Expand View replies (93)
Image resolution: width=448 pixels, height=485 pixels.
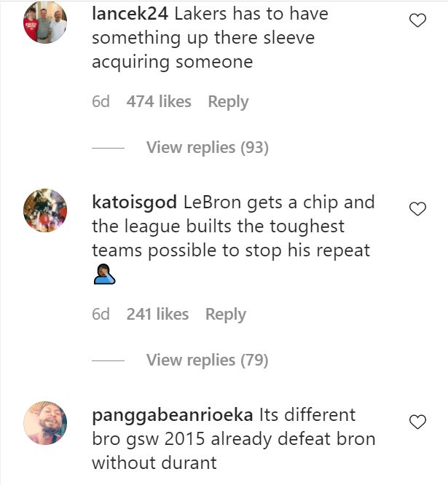[207, 148]
